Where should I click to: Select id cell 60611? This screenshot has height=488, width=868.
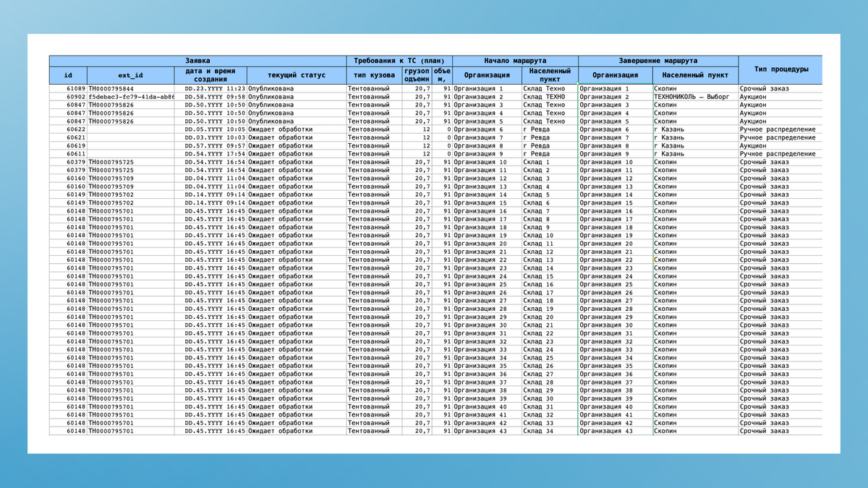click(x=68, y=154)
